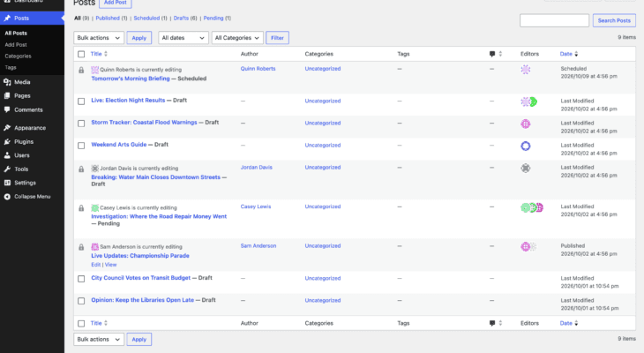Open Tags in the sidebar submenu
The image size is (644, 353).
pos(11,67)
